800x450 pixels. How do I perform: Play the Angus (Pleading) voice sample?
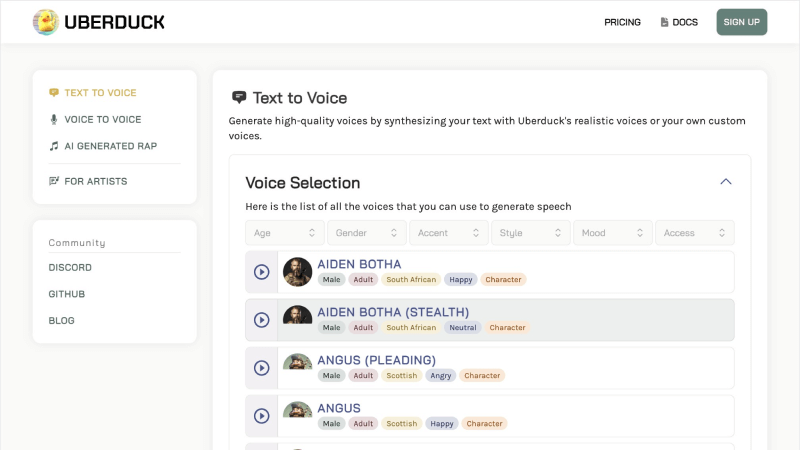pyautogui.click(x=262, y=368)
